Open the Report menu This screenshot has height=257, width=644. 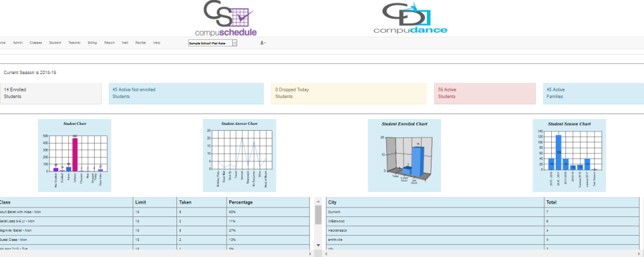point(109,43)
